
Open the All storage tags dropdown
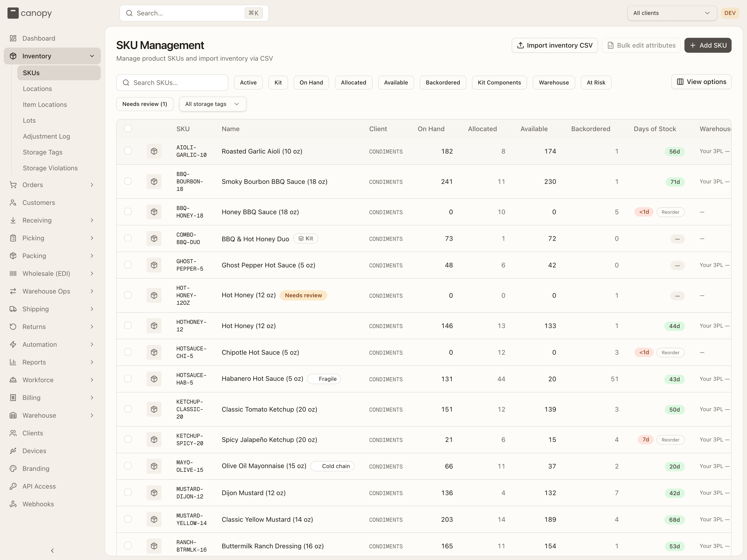click(212, 104)
